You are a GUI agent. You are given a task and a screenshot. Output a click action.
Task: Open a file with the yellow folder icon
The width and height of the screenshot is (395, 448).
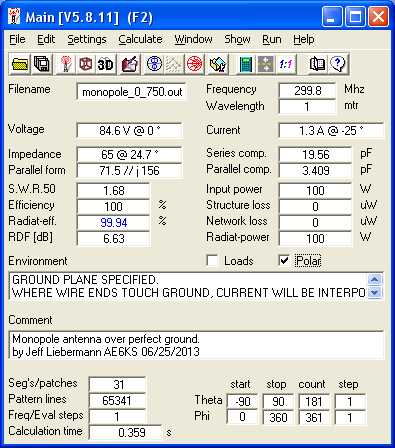20,63
